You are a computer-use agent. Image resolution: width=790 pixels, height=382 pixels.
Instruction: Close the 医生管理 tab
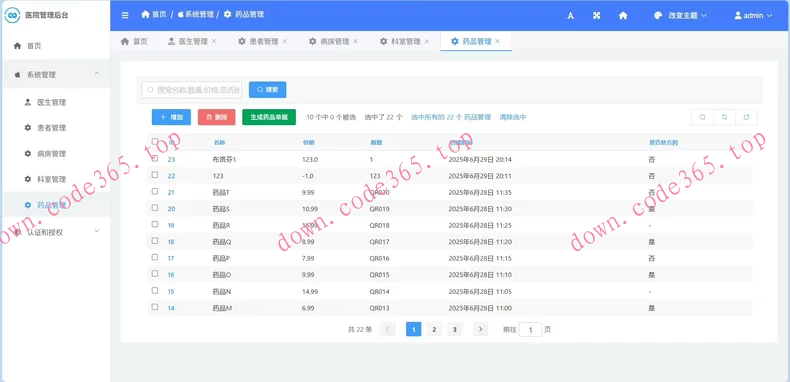tap(214, 41)
